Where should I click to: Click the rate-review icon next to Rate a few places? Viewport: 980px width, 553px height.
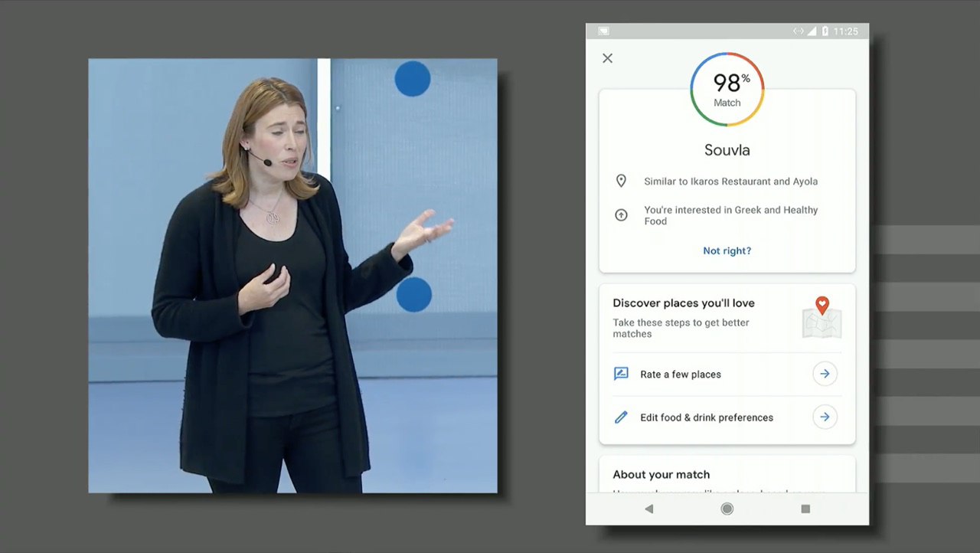(x=621, y=374)
